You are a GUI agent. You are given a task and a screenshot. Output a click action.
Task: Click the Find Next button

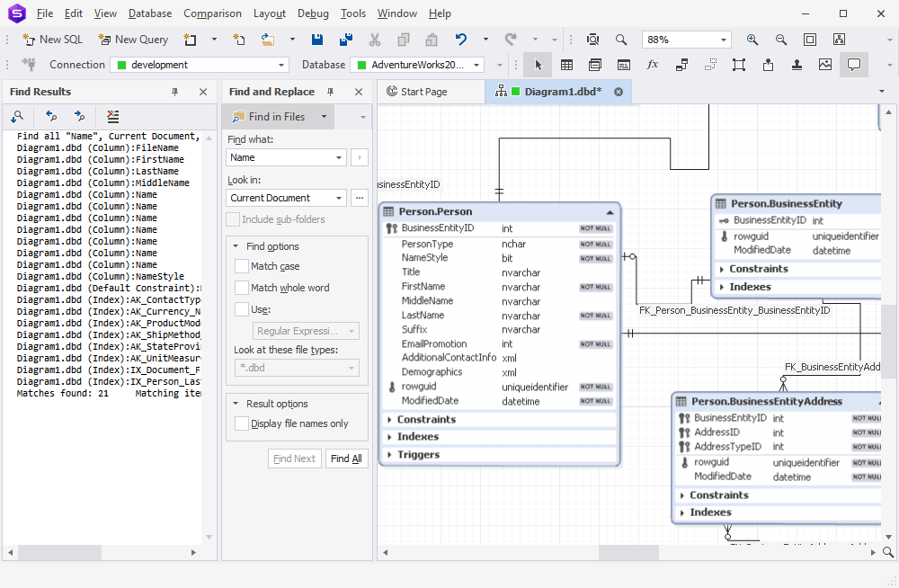[x=294, y=459]
